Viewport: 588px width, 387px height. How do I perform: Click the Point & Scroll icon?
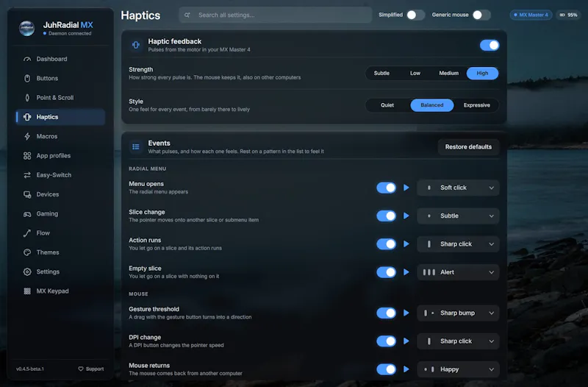(27, 98)
